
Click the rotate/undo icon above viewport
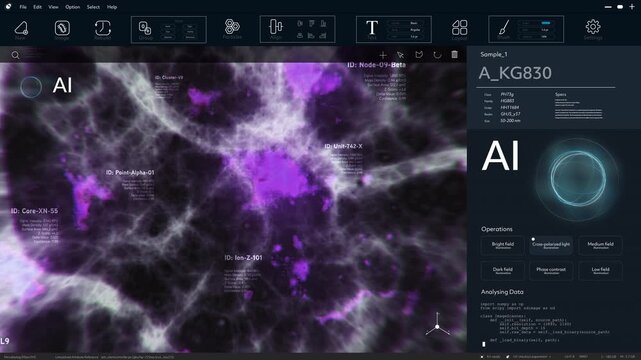pyautogui.click(x=437, y=55)
